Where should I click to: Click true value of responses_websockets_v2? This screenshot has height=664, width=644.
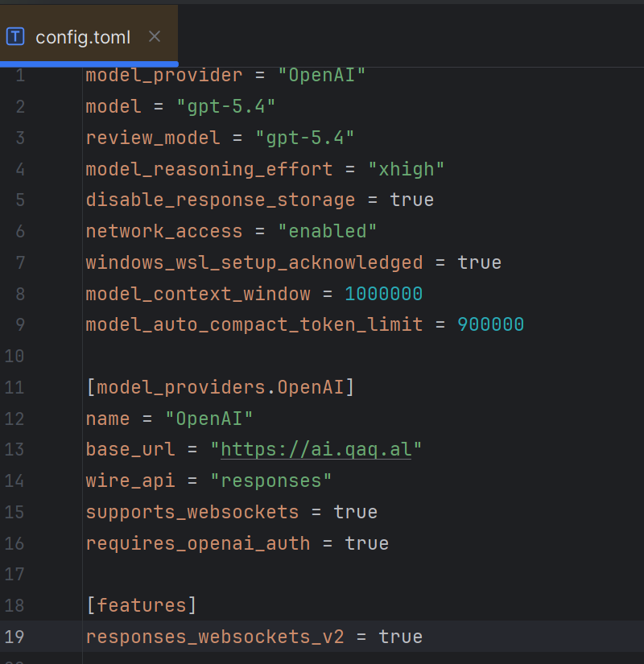click(400, 637)
